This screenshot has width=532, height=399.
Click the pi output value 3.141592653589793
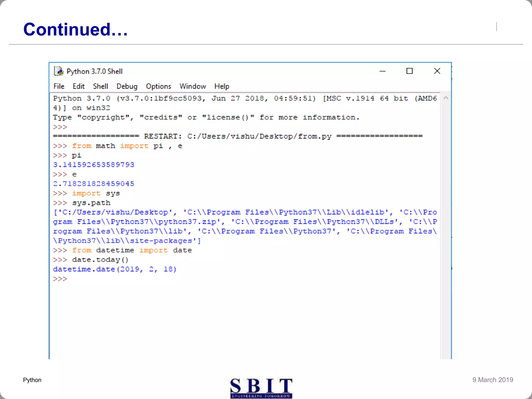pyautogui.click(x=94, y=165)
